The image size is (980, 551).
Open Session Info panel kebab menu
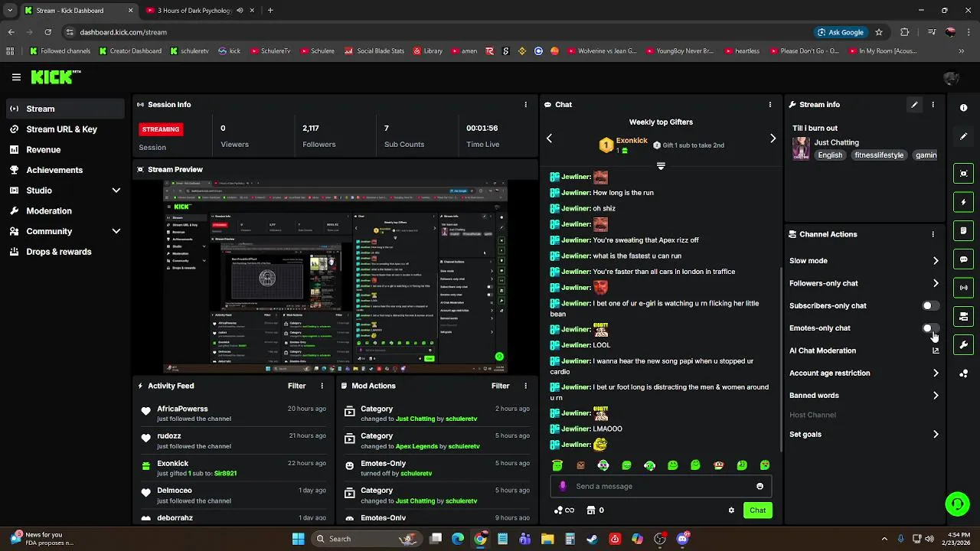tap(525, 105)
